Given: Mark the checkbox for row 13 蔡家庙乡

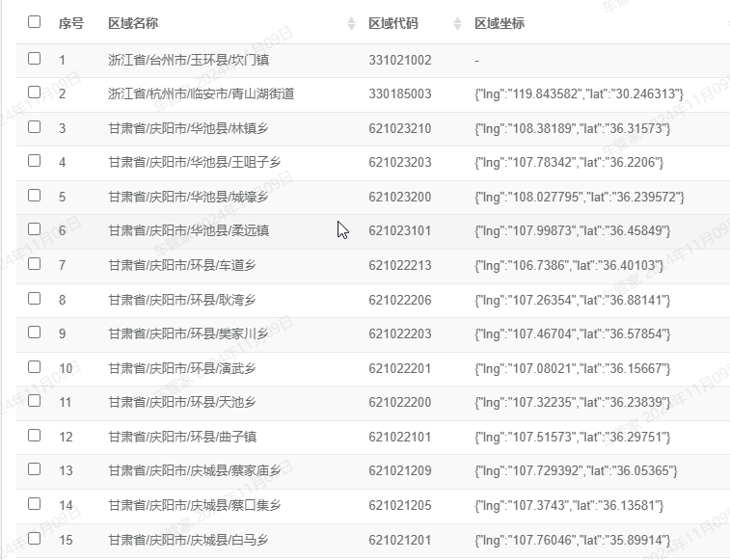Looking at the screenshot, I should click(35, 469).
